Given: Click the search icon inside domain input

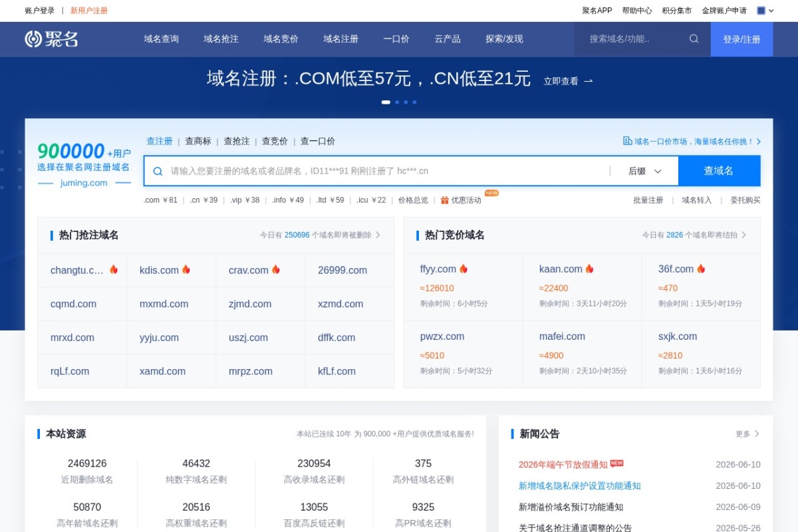Looking at the screenshot, I should (x=158, y=171).
